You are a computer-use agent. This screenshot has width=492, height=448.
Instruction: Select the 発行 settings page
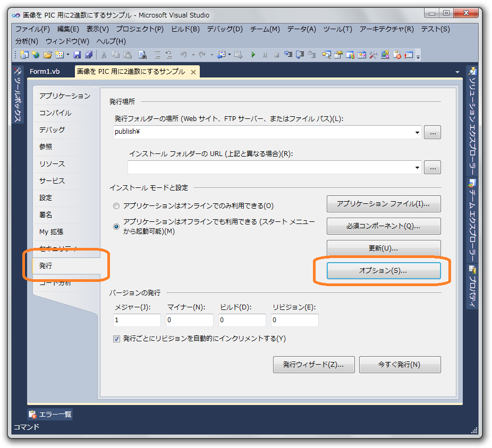(x=66, y=266)
